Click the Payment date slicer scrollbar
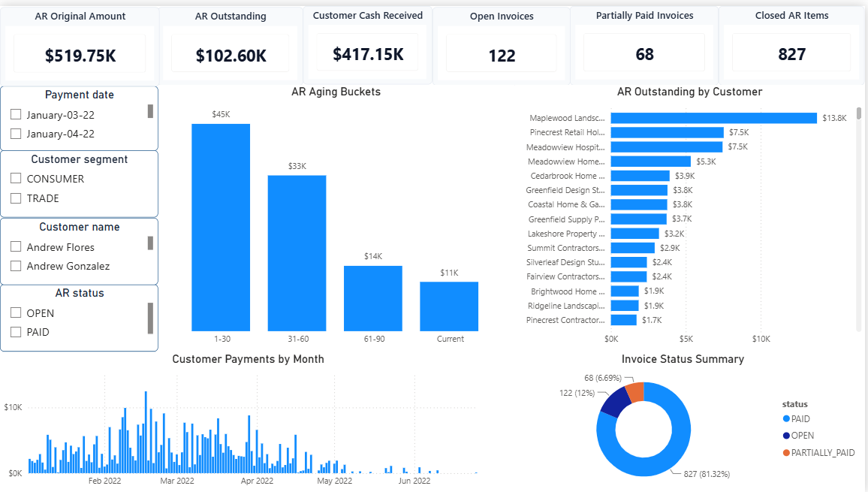Image resolution: width=868 pixels, height=492 pixels. [x=150, y=111]
